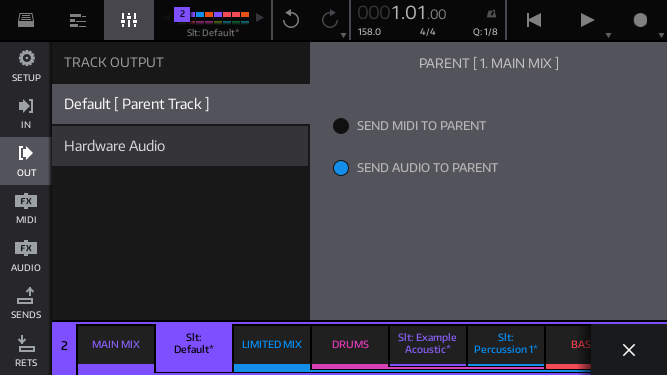Open the SETUP gear panel

[26, 66]
